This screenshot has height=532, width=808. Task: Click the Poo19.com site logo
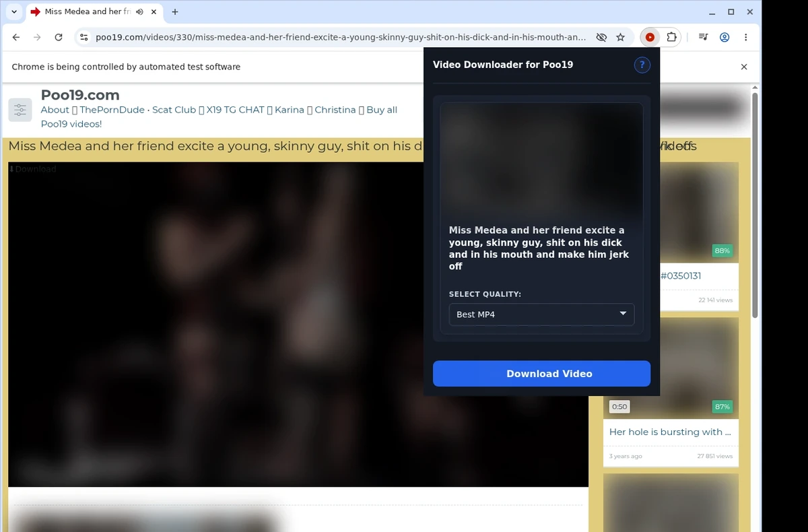click(80, 95)
